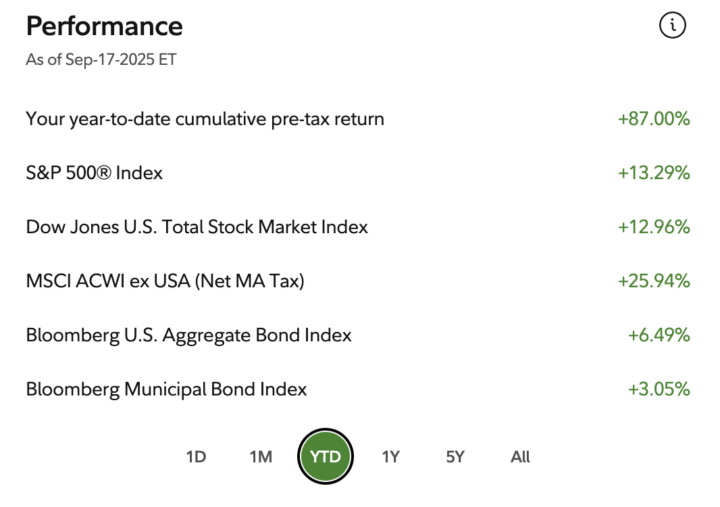Select Dow Jones U.S. Total Stock Market Index
Image resolution: width=720 pixels, height=507 pixels.
point(197,227)
